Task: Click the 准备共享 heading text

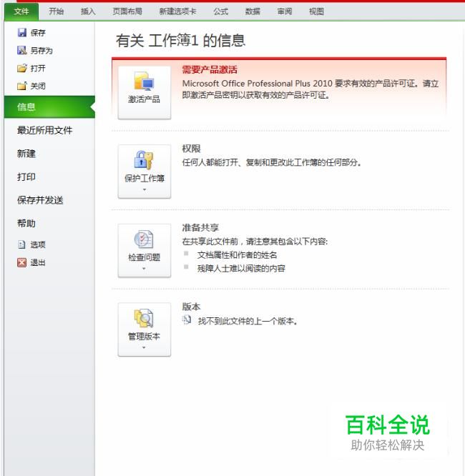Action: pos(200,227)
